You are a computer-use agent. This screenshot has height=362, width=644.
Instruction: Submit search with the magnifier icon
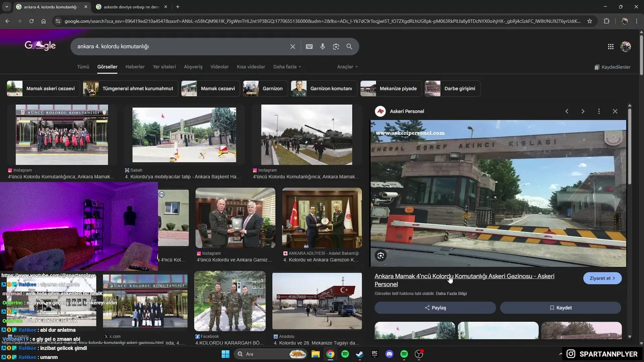349,46
